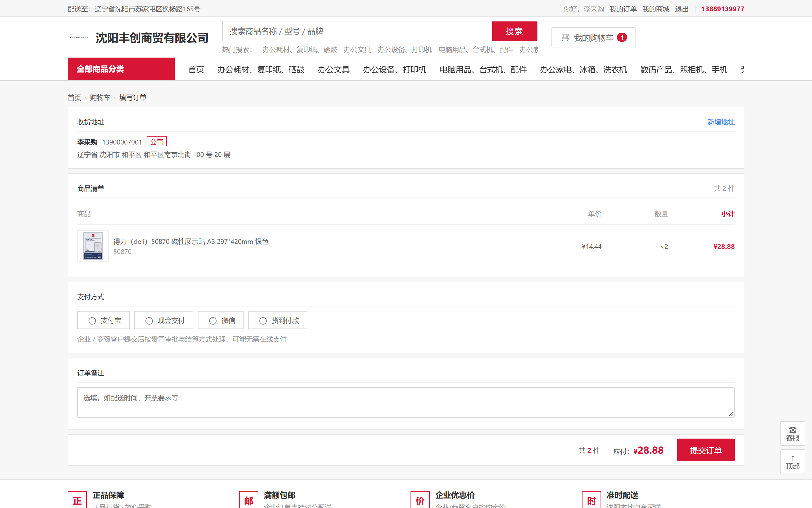Screen dimensions: 812x508
Task: Open 我的商城 link
Action: (656, 9)
